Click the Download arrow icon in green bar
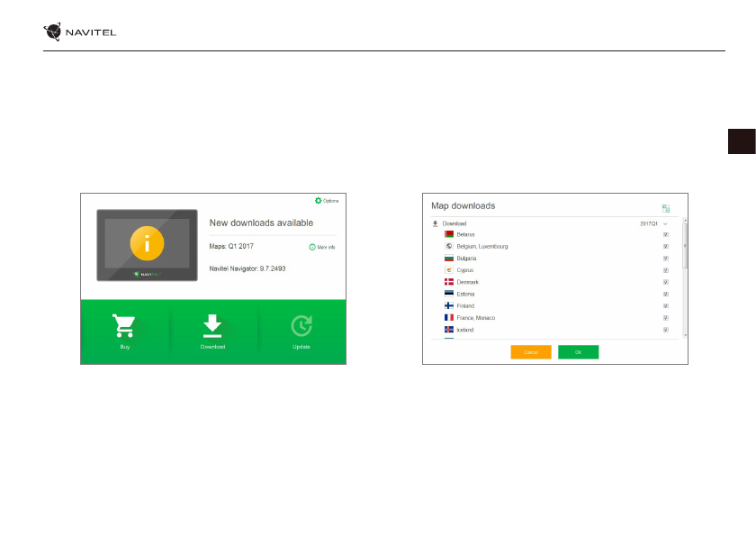 pyautogui.click(x=213, y=325)
